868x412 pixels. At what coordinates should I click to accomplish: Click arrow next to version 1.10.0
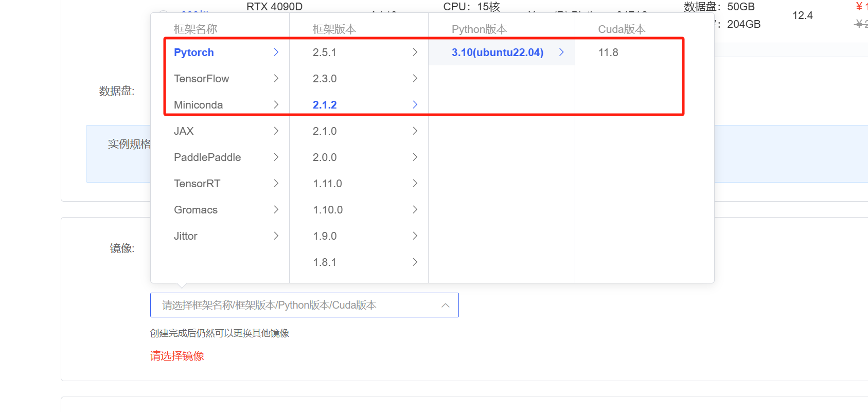coord(415,210)
